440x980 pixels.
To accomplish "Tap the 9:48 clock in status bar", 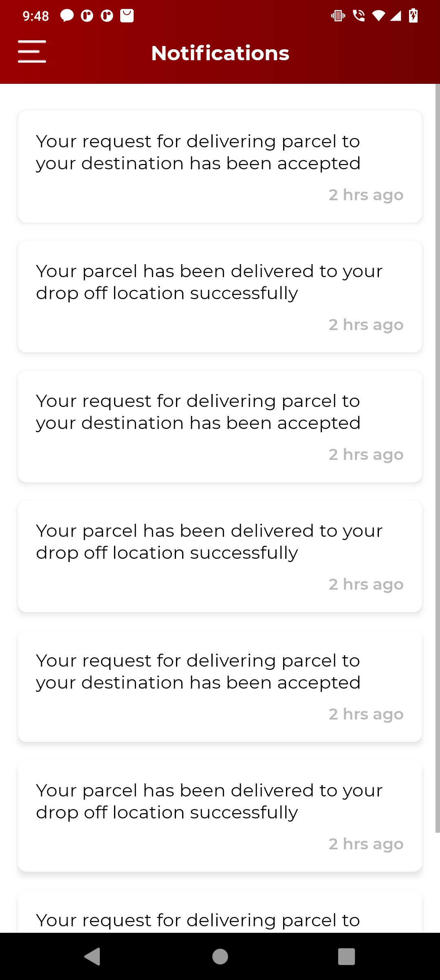I will point(36,16).
